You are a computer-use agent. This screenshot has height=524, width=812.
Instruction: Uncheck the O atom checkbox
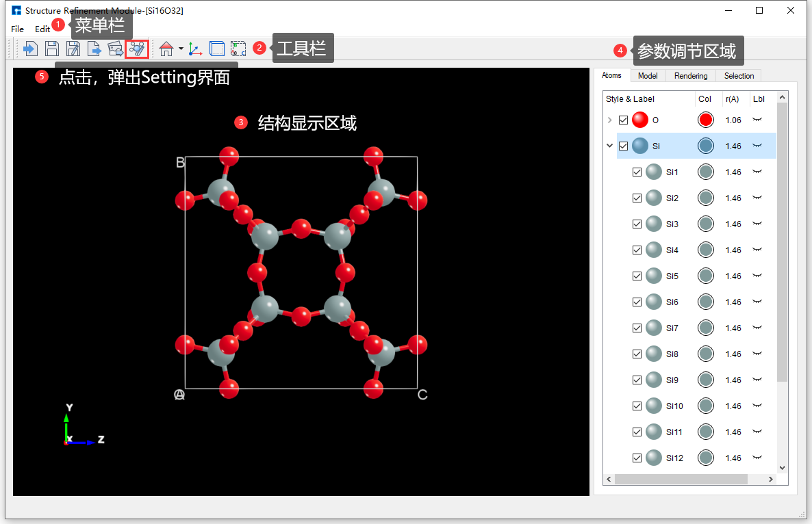(x=623, y=119)
